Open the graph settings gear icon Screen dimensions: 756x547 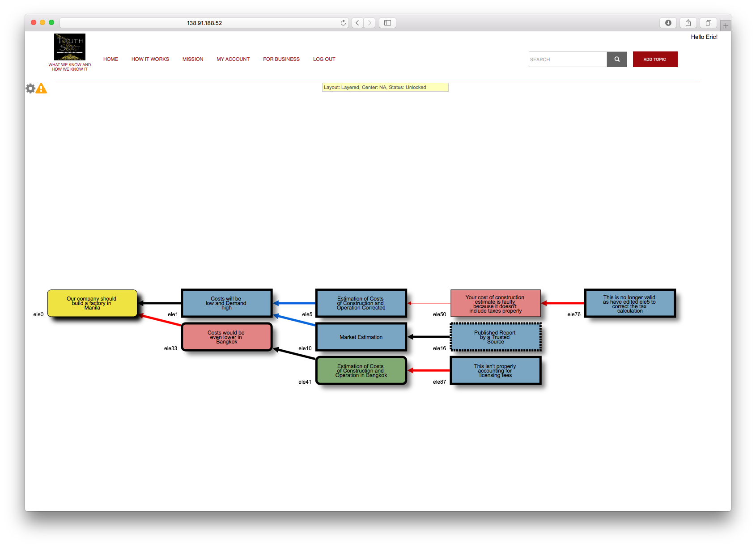(30, 89)
